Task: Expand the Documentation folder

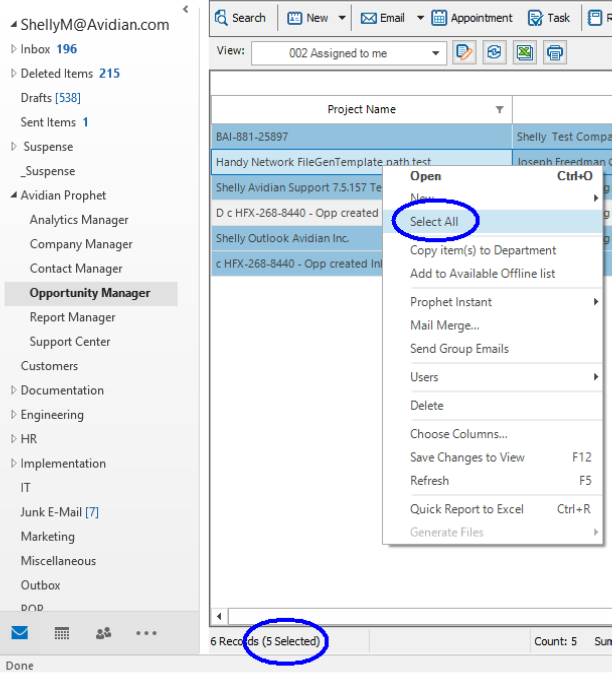Action: [14, 390]
